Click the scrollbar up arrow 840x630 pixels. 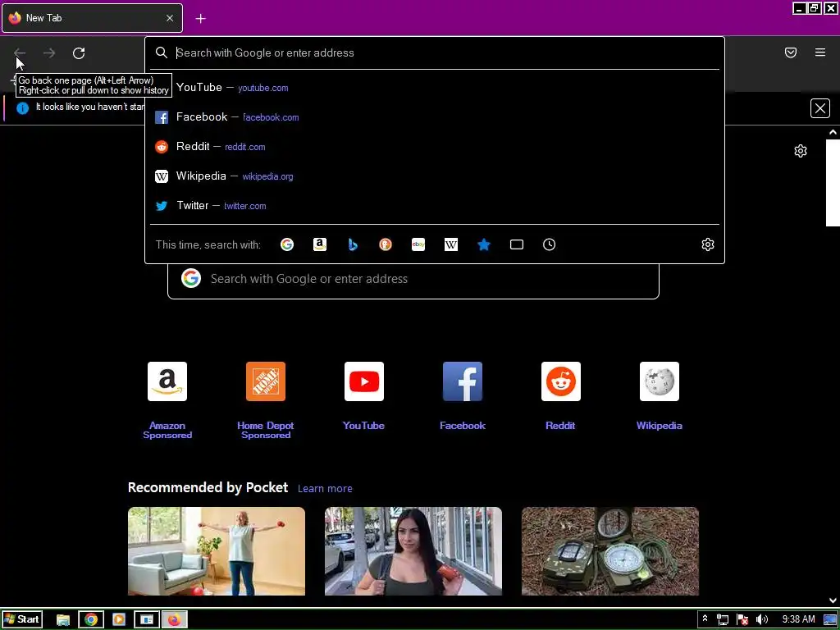tap(833, 132)
